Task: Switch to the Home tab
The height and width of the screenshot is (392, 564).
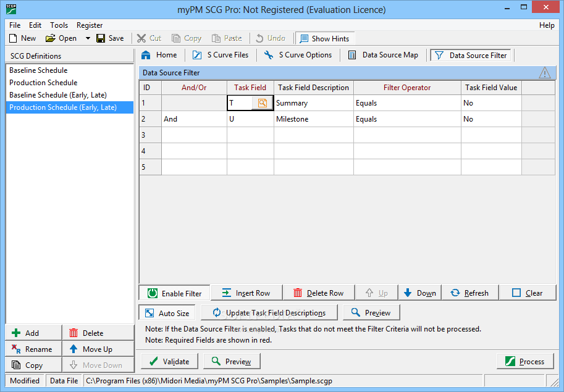Action: pyautogui.click(x=159, y=55)
